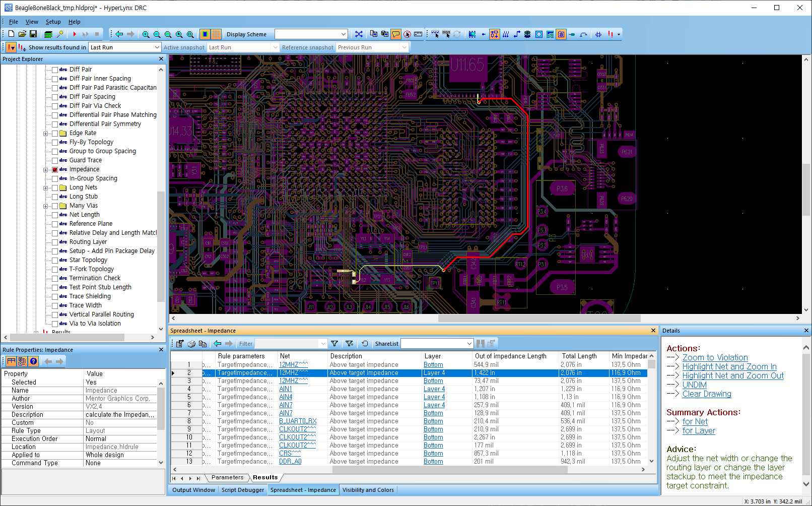Switch to the Parameters sheet tab
812x506 pixels.
point(227,477)
